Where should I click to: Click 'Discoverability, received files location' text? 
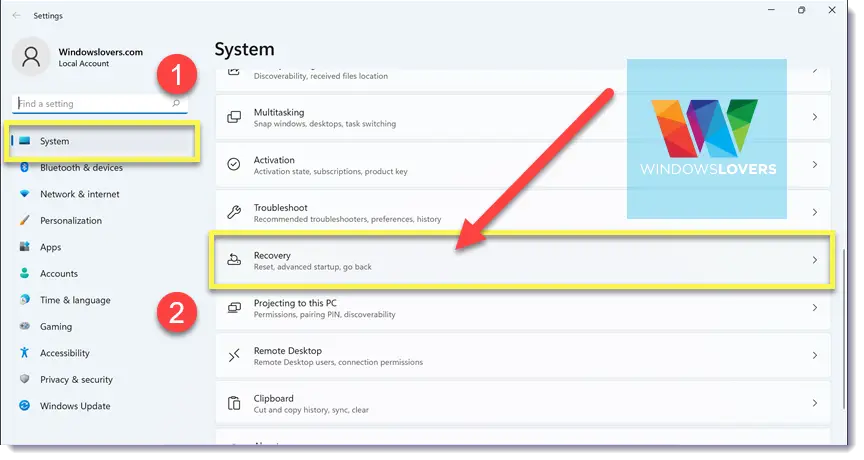point(321,76)
